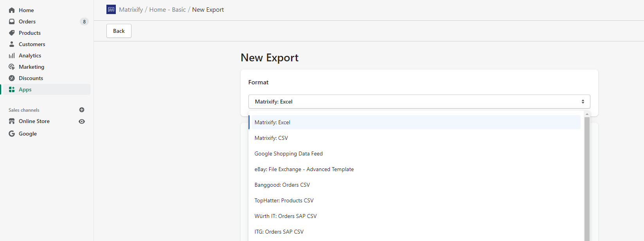Select eBay: File Exchange - Advanced Template
644x241 pixels.
tap(304, 169)
